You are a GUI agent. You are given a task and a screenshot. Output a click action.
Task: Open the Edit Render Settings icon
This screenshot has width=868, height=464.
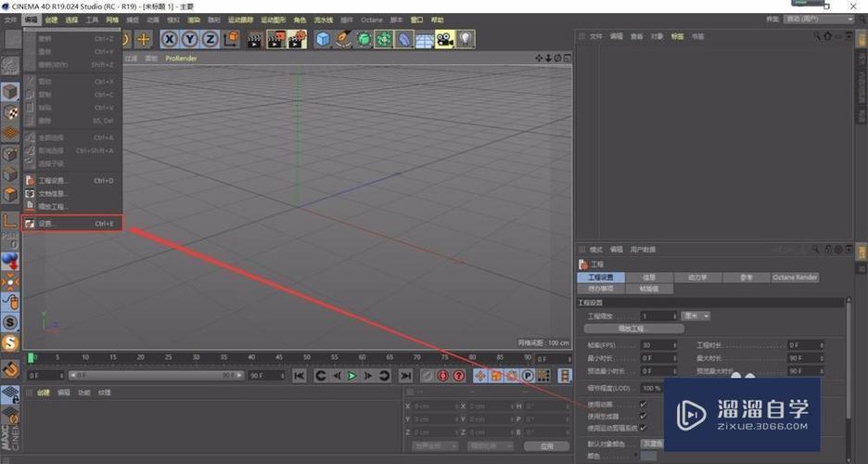pos(297,39)
